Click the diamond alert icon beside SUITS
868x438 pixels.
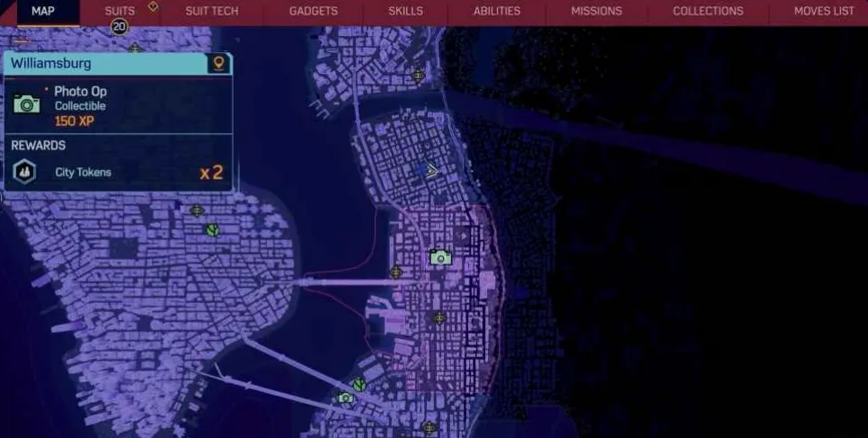tap(154, 6)
